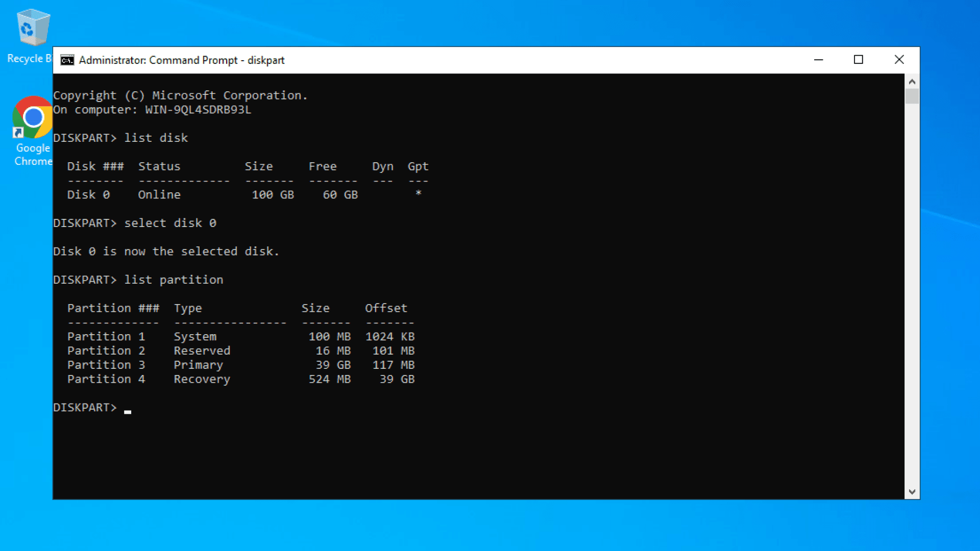Close the diskpart Command Prompt window
The image size is (980, 551).
pos(899,60)
